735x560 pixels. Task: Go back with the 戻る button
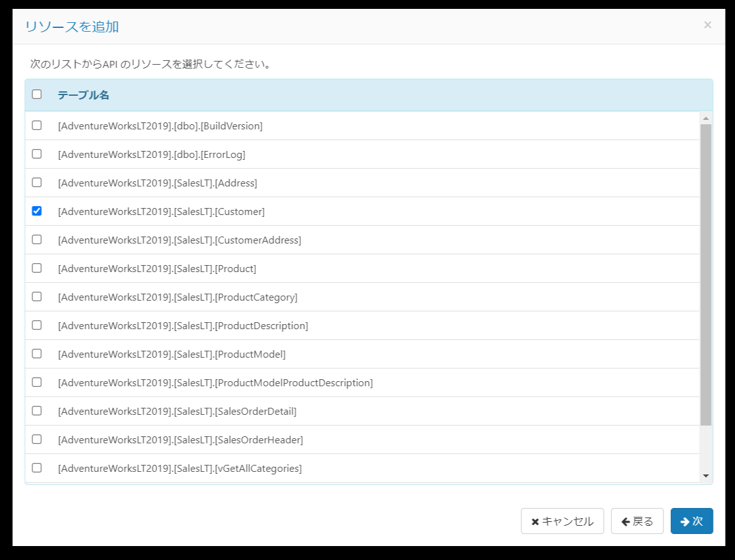tap(637, 521)
